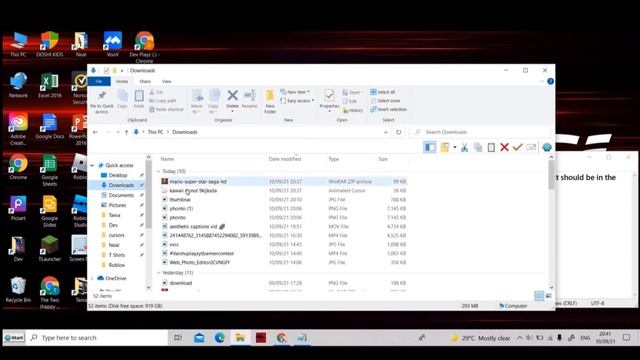Click the Search Downloads box
Viewport: 640px width, 360px height.
tap(481, 132)
